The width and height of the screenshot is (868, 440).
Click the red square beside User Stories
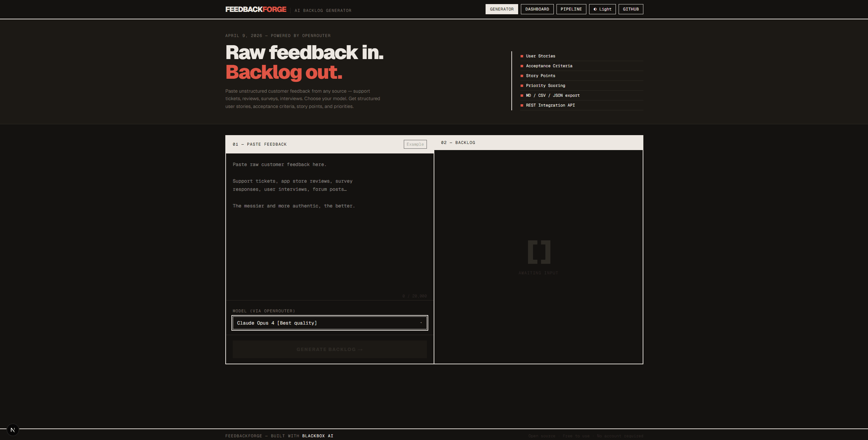pos(522,56)
